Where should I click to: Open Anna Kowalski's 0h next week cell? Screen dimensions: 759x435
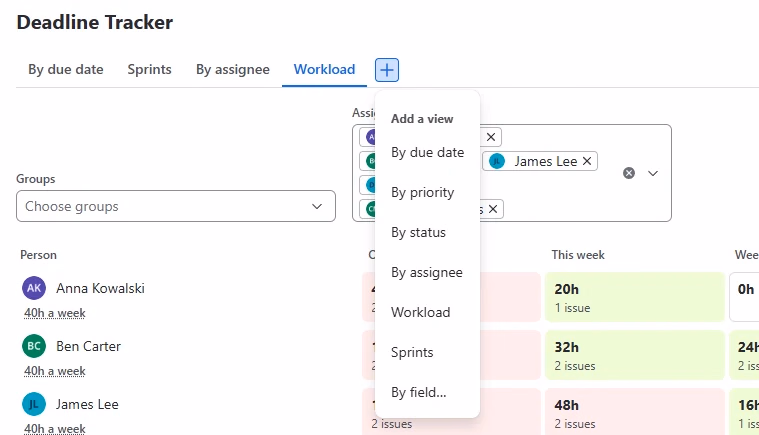point(744,297)
